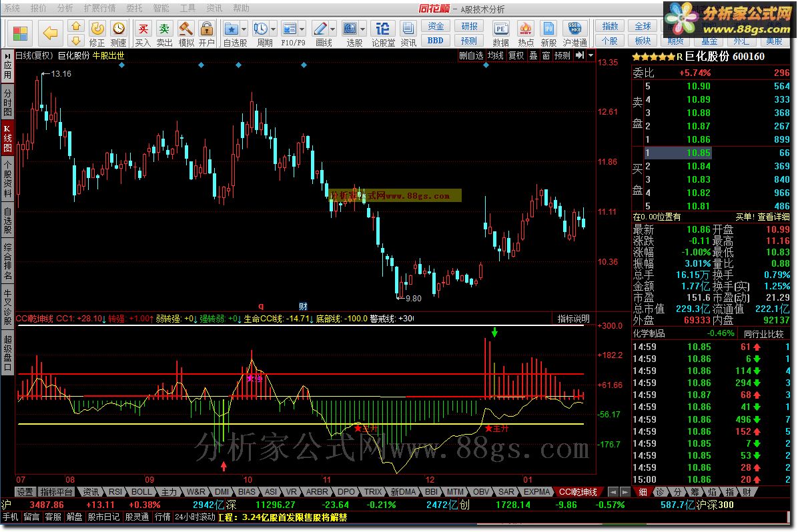Expand dropdown next to 周期 icon

tap(274, 29)
